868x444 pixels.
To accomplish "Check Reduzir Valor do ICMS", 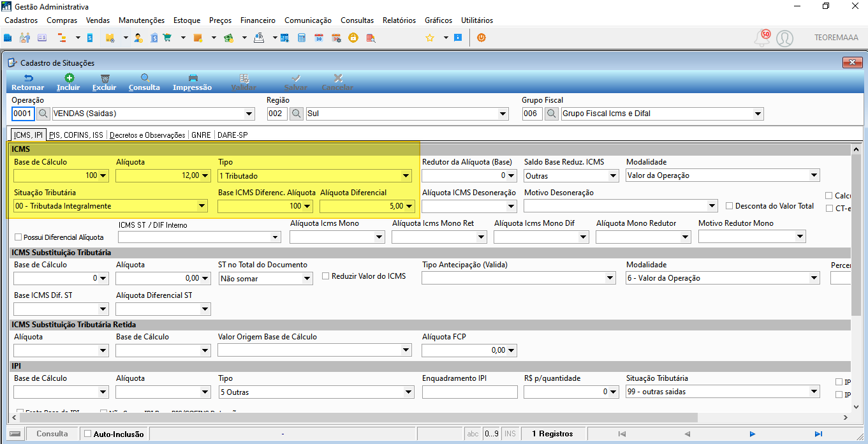I will click(x=325, y=276).
